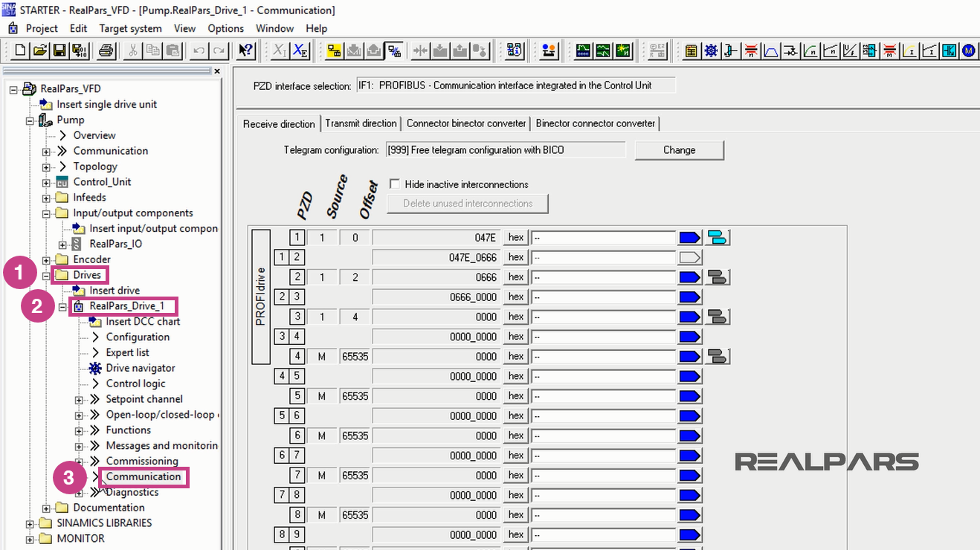This screenshot has height=550, width=980.
Task: Open drive navigator blue gear toolbar icon
Action: pyautogui.click(x=712, y=51)
